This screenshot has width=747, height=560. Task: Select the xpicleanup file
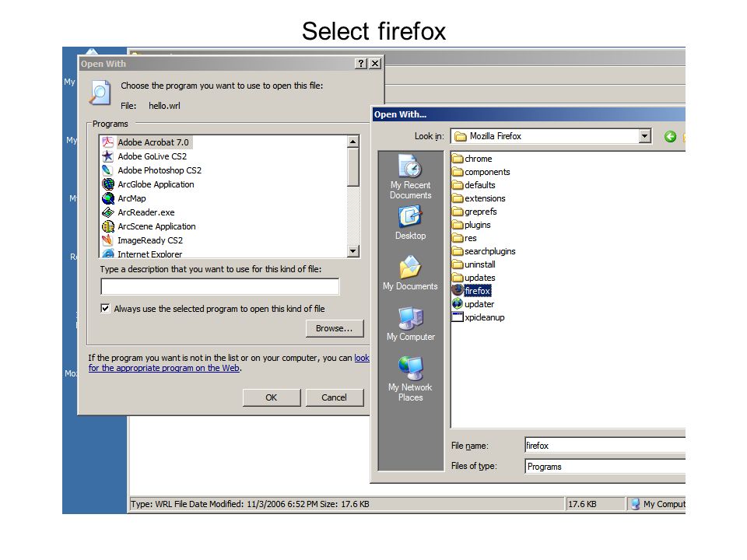pyautogui.click(x=479, y=317)
